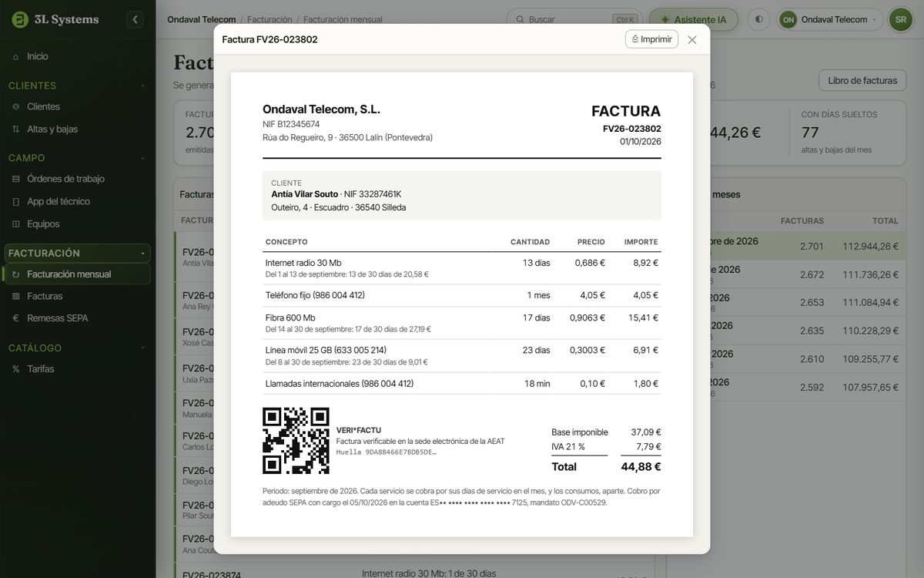
Task: Click the 3L Systems logo icon
Action: pyautogui.click(x=20, y=19)
